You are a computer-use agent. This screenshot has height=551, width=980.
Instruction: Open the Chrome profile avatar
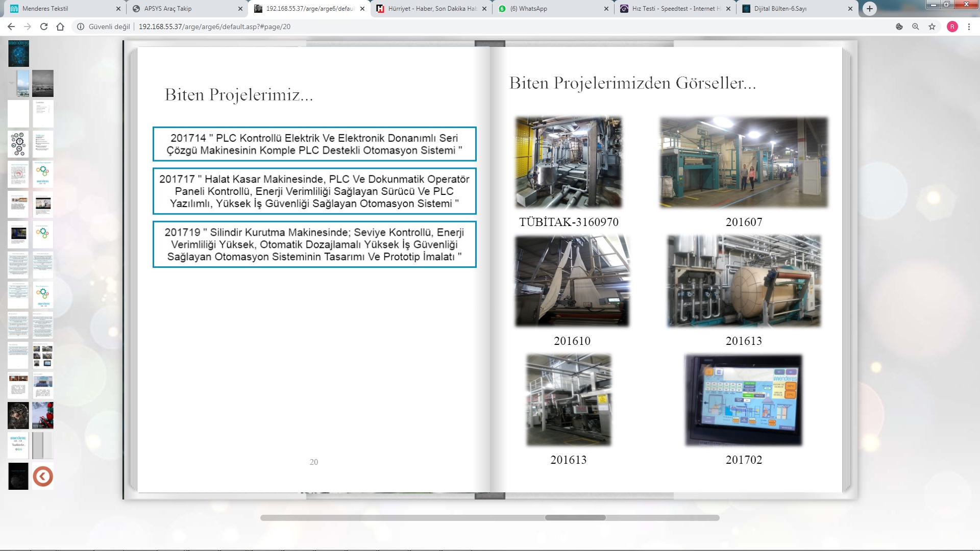[952, 27]
